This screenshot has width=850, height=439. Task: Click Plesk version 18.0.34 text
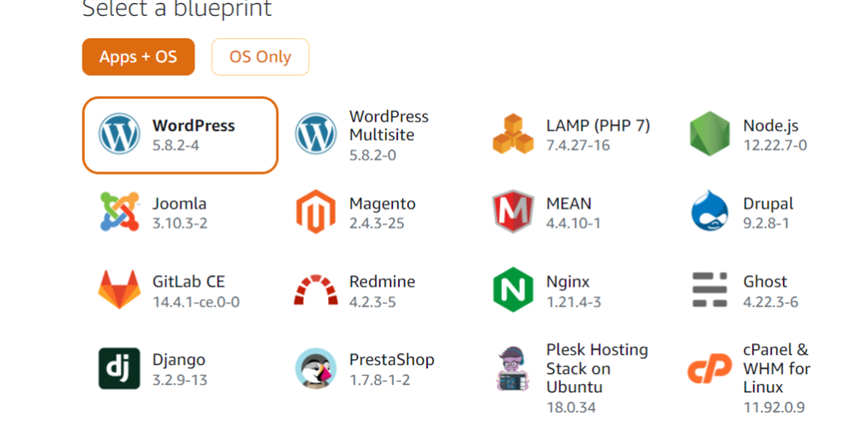[x=571, y=407]
